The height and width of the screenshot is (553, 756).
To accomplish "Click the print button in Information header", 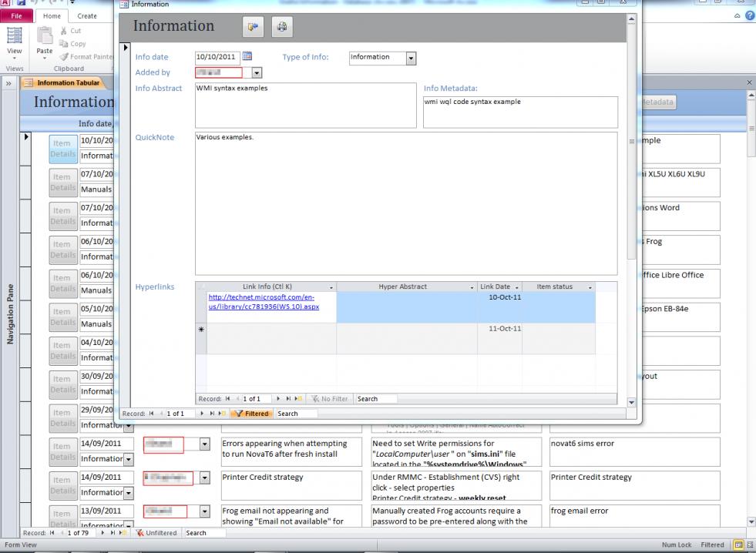I will (282, 26).
